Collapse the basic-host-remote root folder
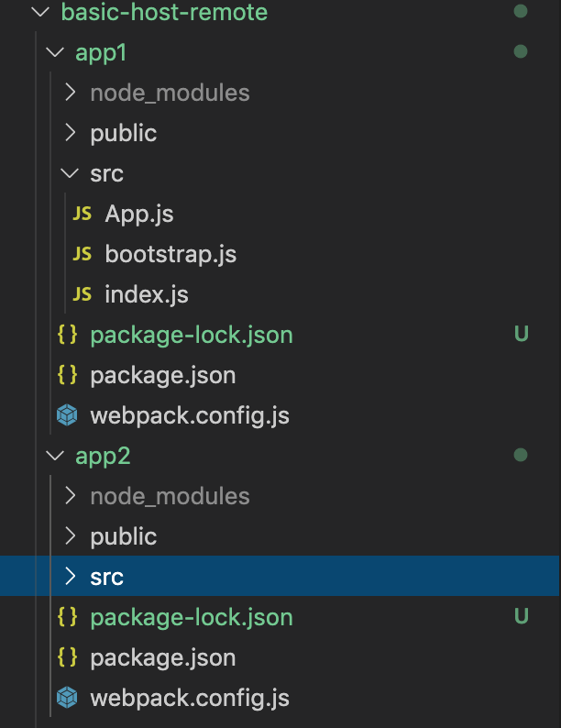561x728 pixels. click(38, 13)
